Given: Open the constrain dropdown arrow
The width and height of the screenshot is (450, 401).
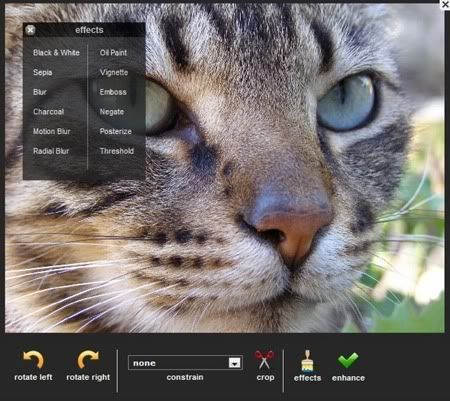Looking at the screenshot, I should tap(235, 363).
